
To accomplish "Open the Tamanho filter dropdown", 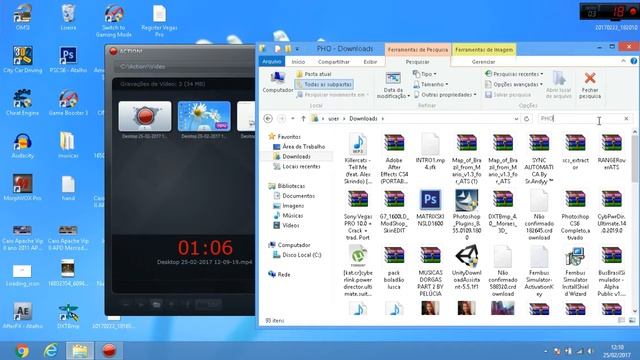I will [431, 84].
